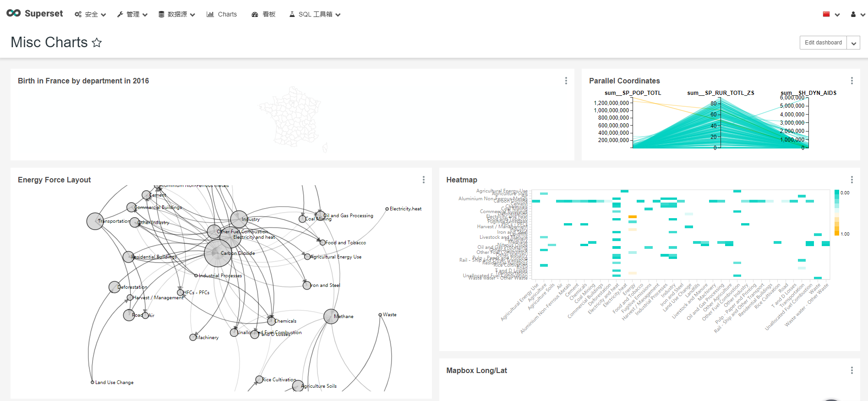The height and width of the screenshot is (401, 868).
Task: Open the 安全 security menu
Action: coord(90,15)
